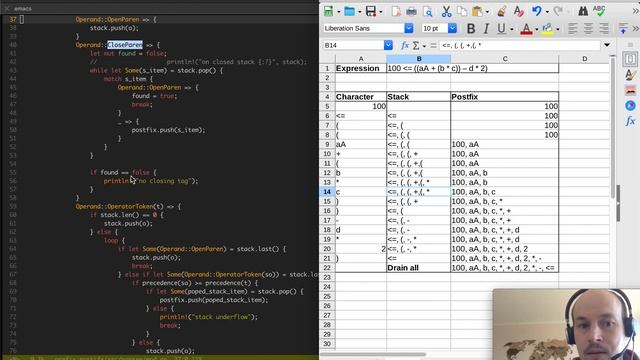Expand the 10 pt font size list
Screen dimensions: 640x360
click(452, 28)
